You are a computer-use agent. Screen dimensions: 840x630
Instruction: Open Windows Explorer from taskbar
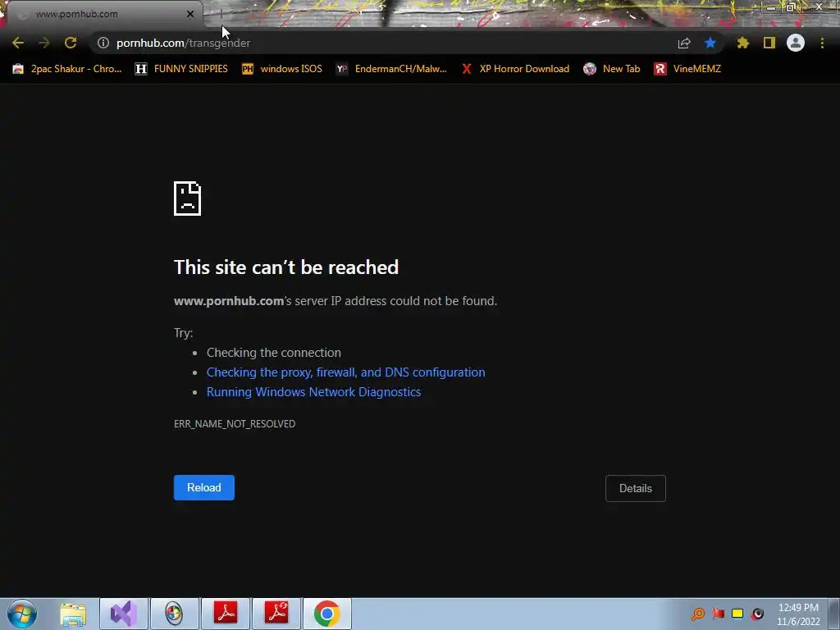pyautogui.click(x=73, y=614)
